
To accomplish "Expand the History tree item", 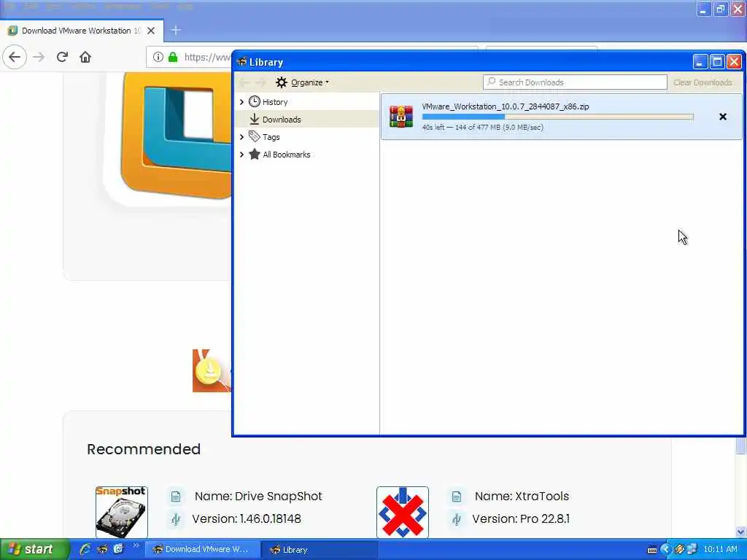I will click(241, 102).
